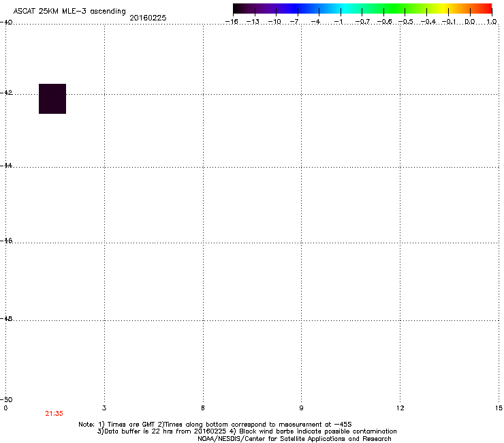504x443 pixels.
Task: Click the dark data square near -42
Action: pyautogui.click(x=52, y=99)
